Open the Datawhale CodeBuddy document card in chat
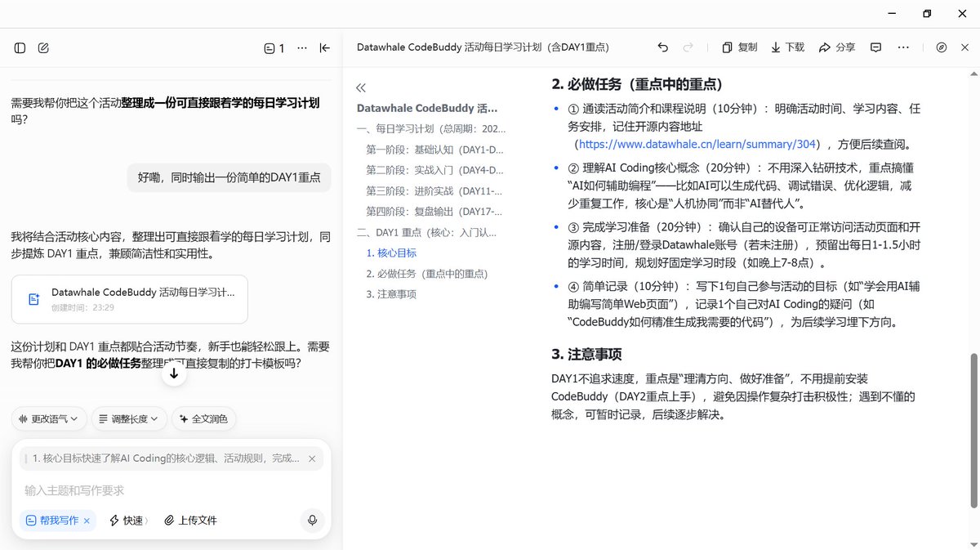 [x=130, y=299]
